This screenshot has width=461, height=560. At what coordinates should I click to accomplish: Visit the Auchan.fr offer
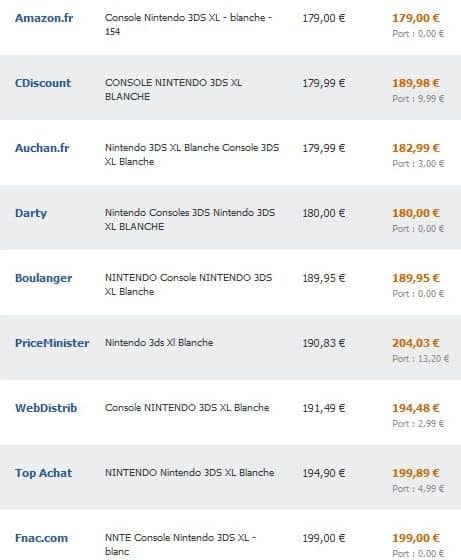(42, 148)
